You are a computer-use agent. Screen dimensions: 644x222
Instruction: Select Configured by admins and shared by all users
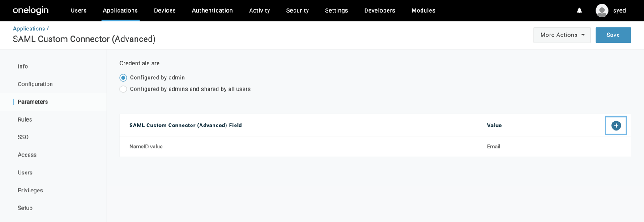pyautogui.click(x=123, y=89)
